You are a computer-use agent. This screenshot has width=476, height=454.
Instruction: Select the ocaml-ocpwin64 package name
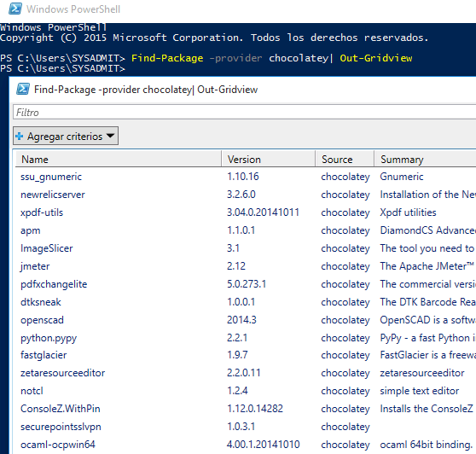pyautogui.click(x=58, y=445)
